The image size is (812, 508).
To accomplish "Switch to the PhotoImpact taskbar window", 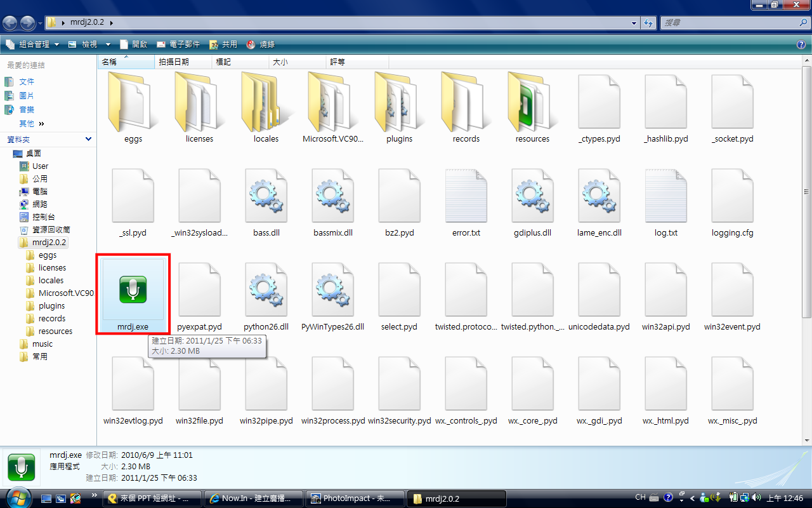I will pos(355,498).
